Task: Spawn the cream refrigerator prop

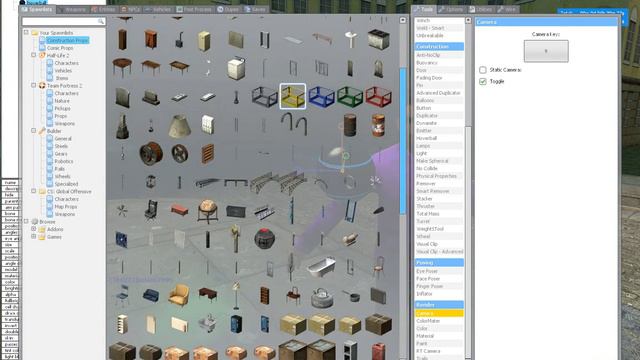Action: coord(204,40)
